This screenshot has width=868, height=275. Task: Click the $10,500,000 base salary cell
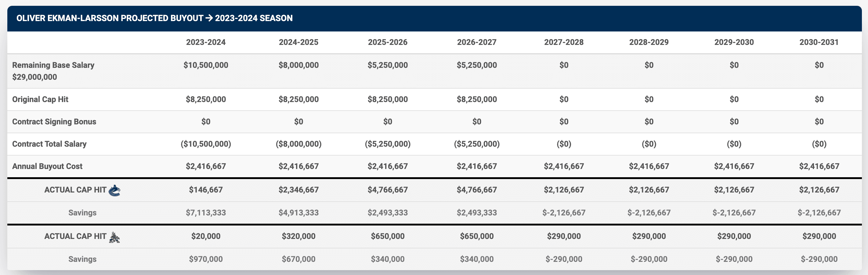click(205, 65)
